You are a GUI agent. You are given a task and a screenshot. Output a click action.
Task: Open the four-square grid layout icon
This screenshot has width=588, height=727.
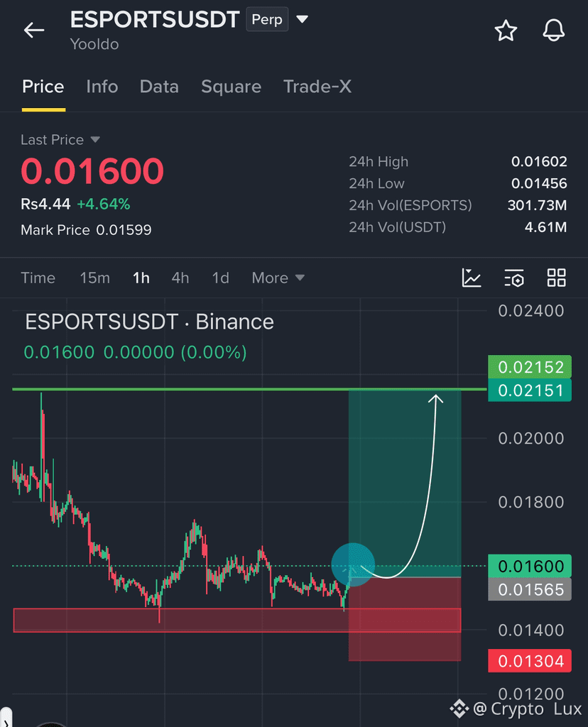[556, 278]
